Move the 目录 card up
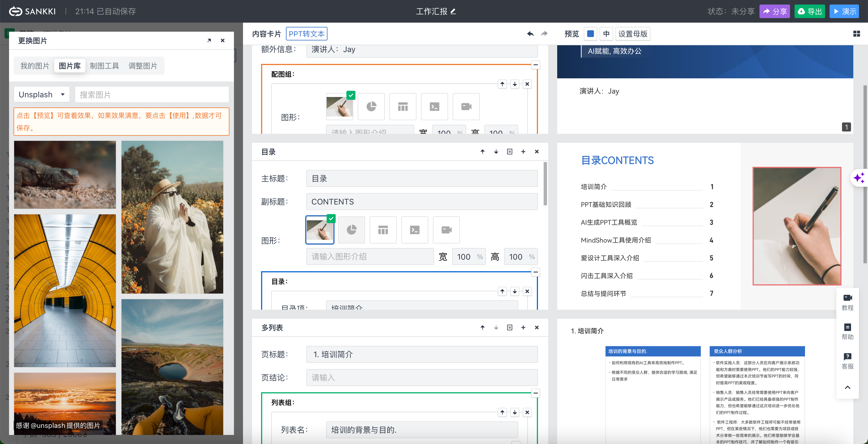Screen dimensions: 868x444 pos(483,152)
